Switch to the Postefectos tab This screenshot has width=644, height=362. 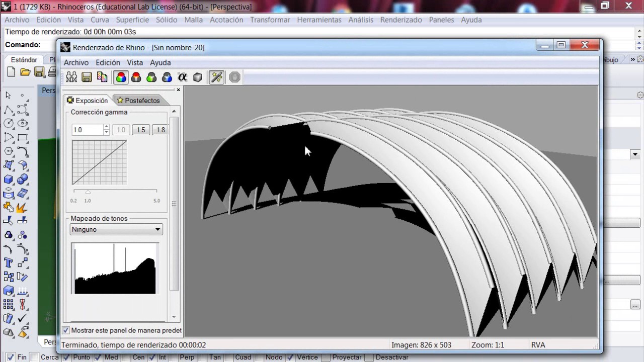click(x=138, y=101)
